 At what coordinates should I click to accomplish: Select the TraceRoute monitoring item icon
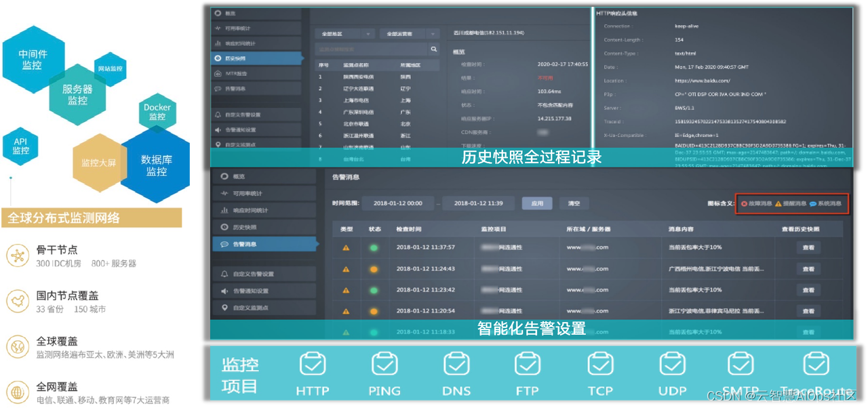pos(816,365)
